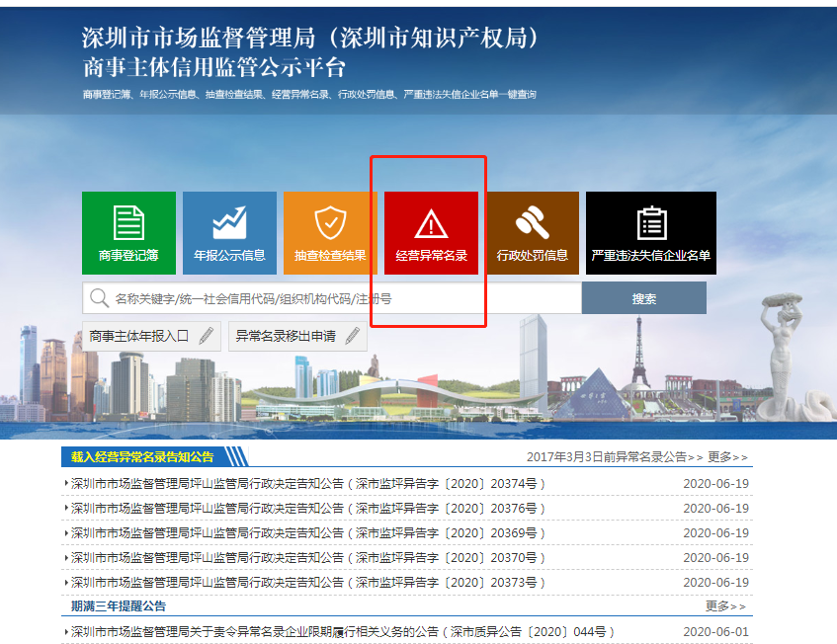
Task: Click the pencil icon beside 商事主体年报入口
Action: (207, 336)
